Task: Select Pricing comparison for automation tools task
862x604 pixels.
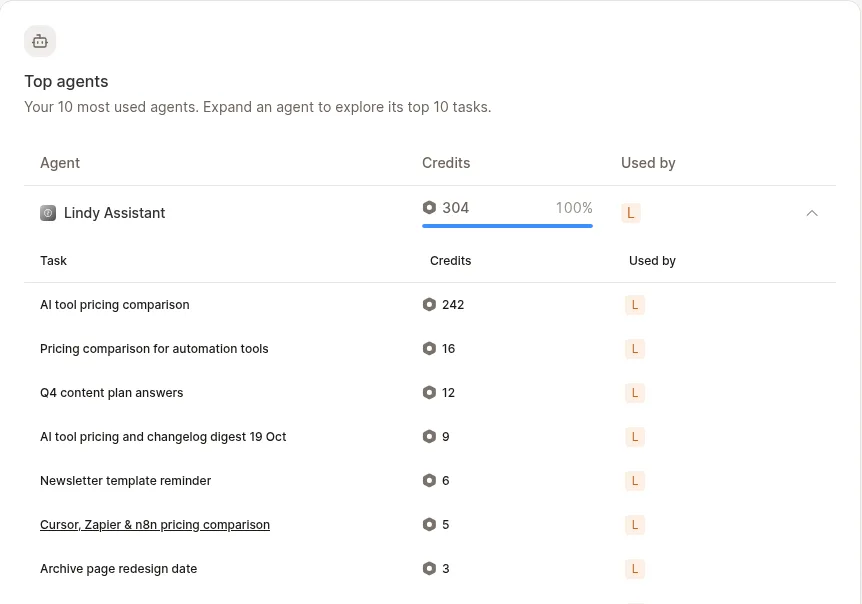Action: tap(154, 349)
